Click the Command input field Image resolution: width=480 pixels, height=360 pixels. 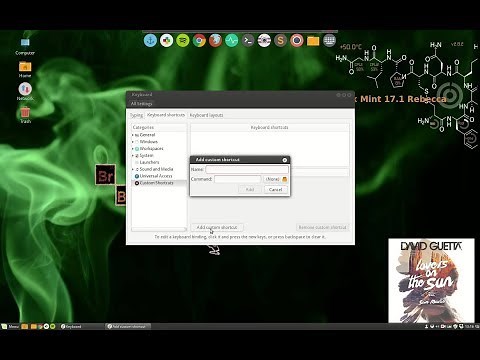tap(238, 179)
